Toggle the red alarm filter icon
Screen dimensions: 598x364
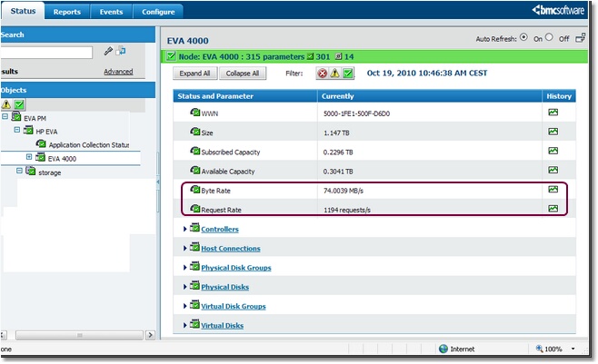tap(323, 74)
